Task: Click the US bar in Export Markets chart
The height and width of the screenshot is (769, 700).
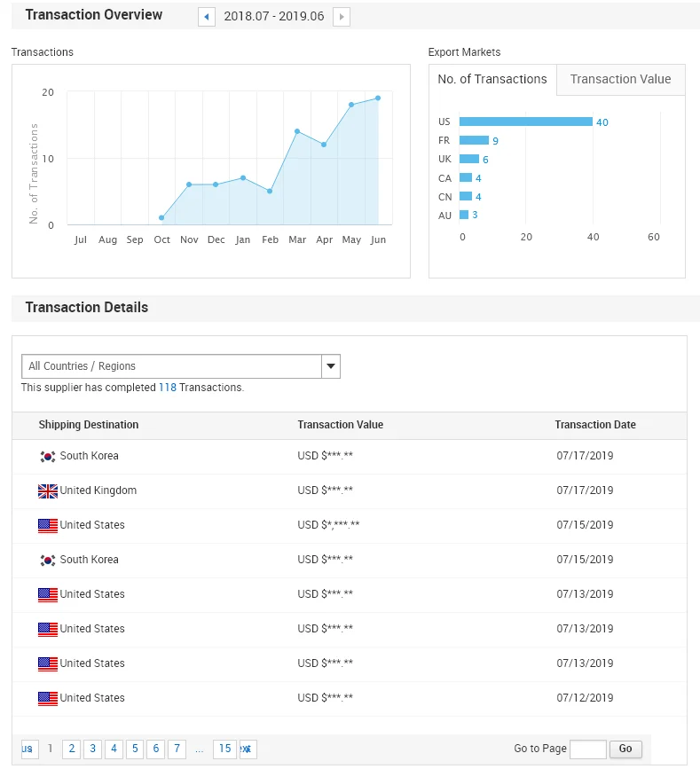Action: (x=525, y=122)
